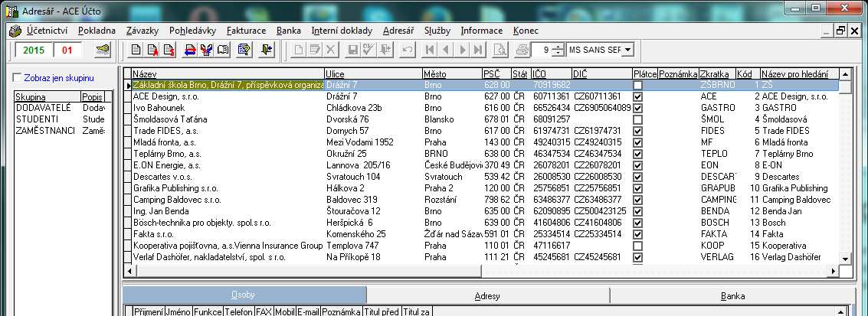
Task: Open the Pokladna menu
Action: coord(97,31)
